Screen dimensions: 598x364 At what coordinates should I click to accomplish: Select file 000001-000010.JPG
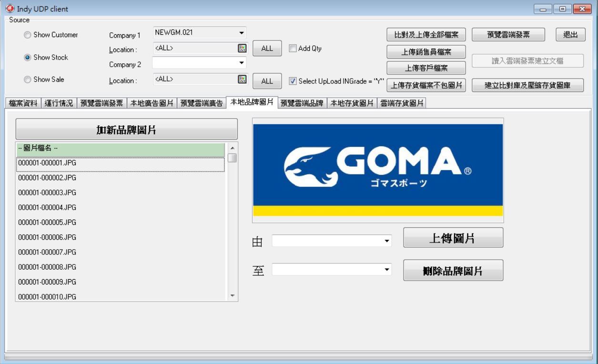pos(121,296)
